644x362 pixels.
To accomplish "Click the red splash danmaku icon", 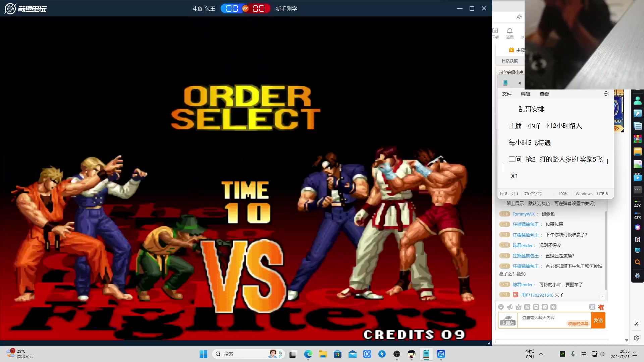I will (x=601, y=307).
